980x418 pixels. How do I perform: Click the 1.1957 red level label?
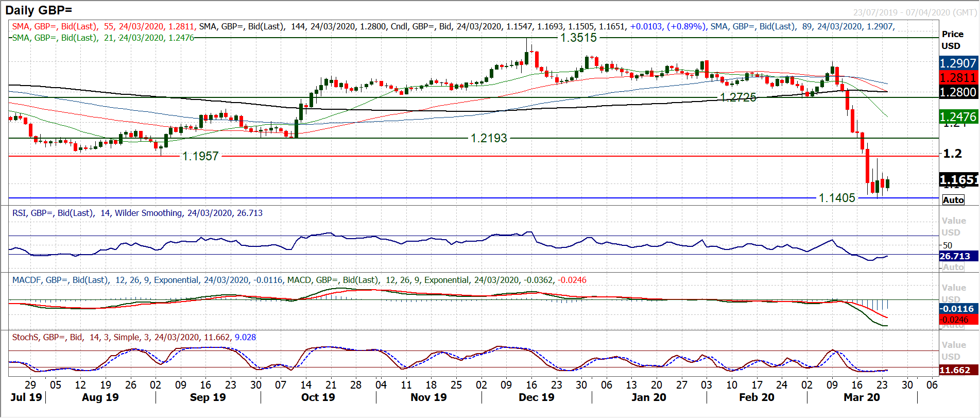[200, 156]
